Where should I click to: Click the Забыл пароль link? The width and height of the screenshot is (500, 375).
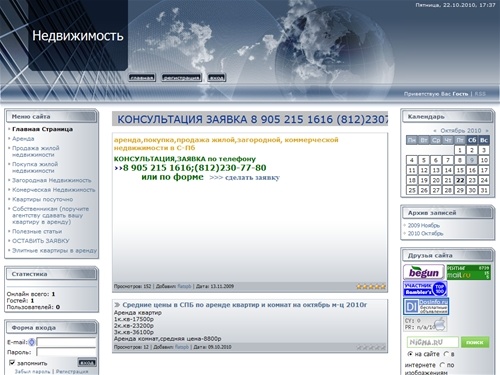32,371
